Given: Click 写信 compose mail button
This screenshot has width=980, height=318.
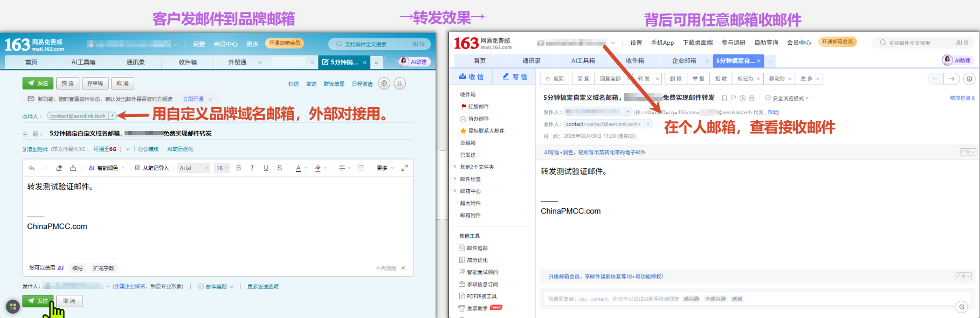Looking at the screenshot, I should (515, 77).
